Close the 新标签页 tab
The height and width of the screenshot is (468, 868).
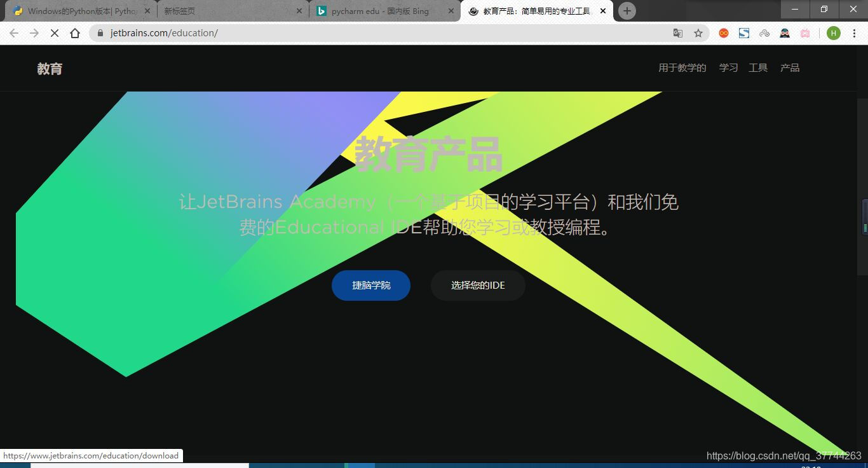(x=299, y=11)
